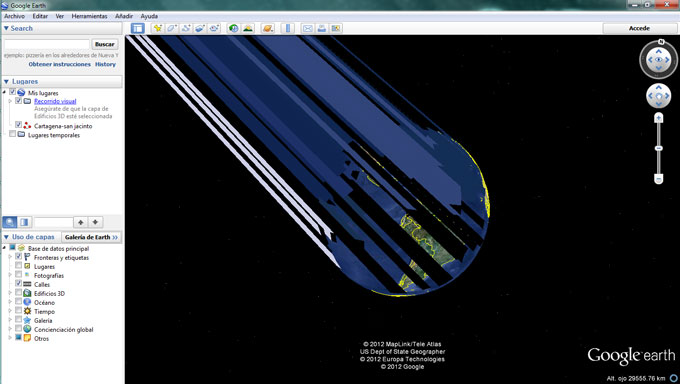
Task: Select the Add Path tool
Action: (186, 28)
